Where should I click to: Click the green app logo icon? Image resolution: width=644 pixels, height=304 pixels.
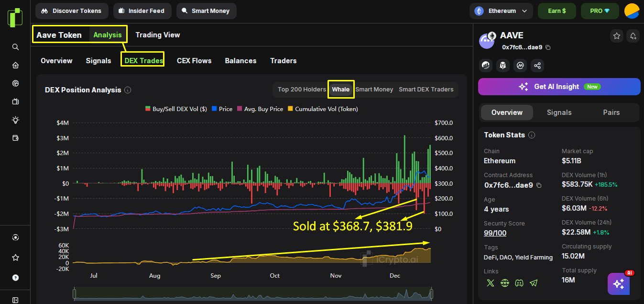point(15,17)
